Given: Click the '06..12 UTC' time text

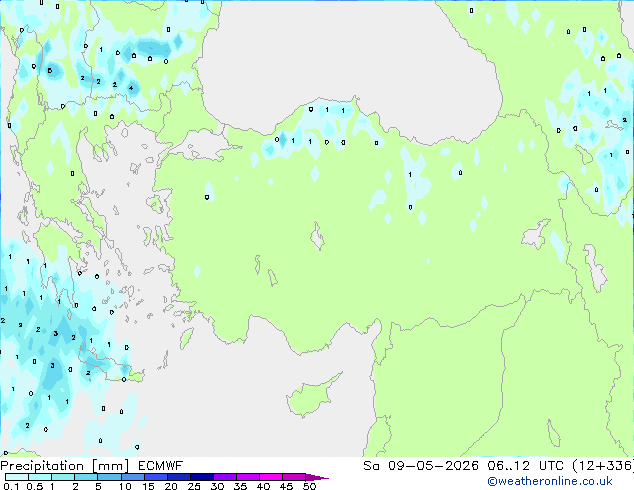Looking at the screenshot, I should (525, 466).
